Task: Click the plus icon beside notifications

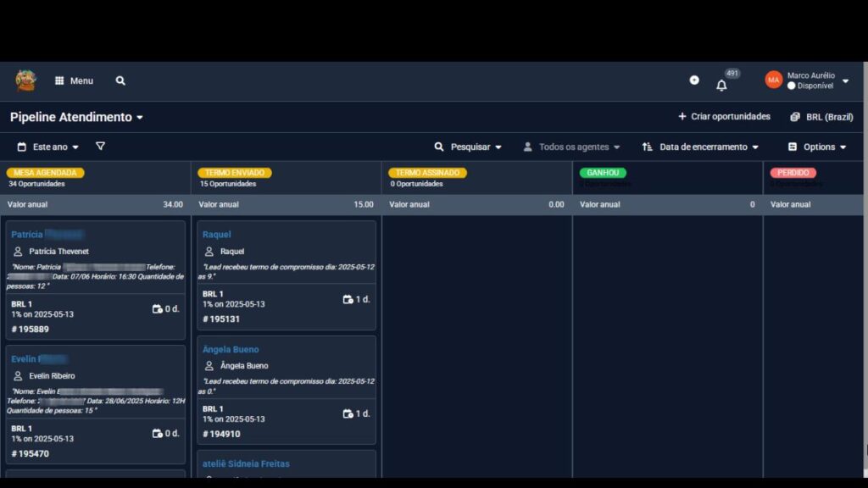Action: (694, 80)
